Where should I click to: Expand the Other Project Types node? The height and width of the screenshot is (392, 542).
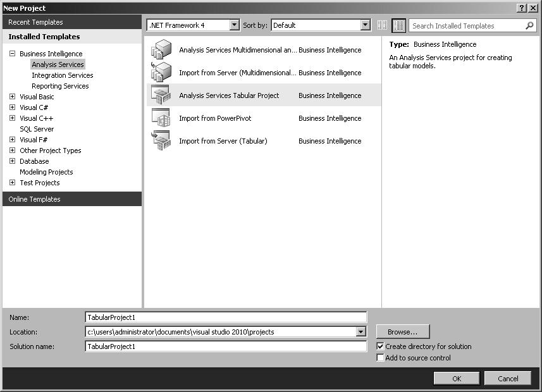(13, 150)
